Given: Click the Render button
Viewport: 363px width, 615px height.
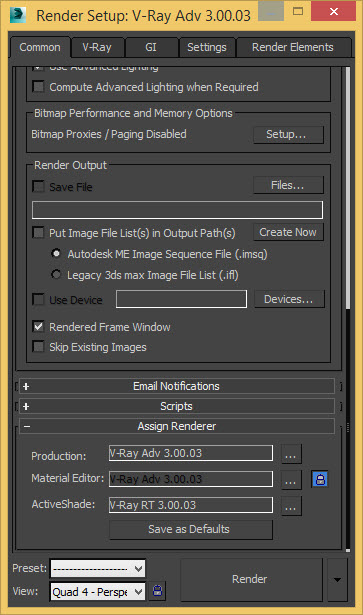Looking at the screenshot, I should coord(251,579).
